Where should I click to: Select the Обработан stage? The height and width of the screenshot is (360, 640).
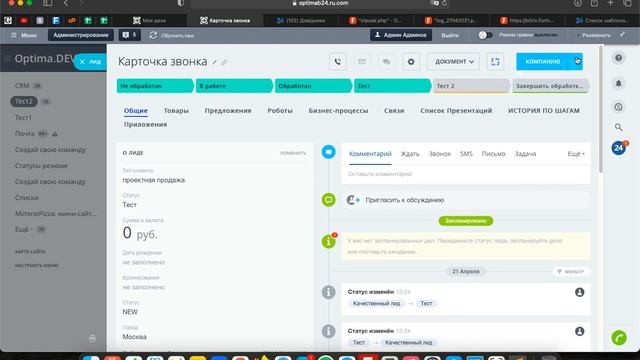(313, 86)
